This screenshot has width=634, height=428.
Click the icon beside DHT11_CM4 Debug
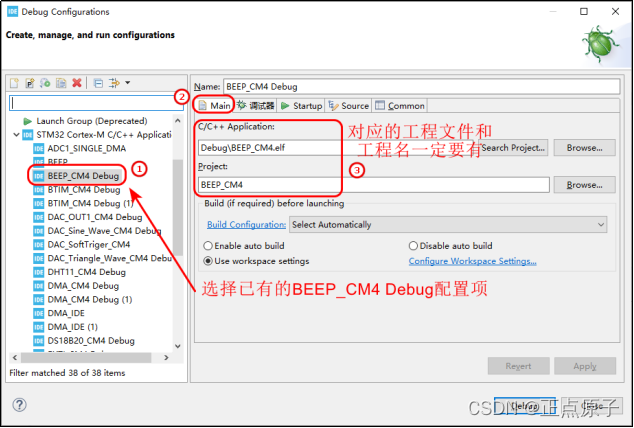point(39,272)
